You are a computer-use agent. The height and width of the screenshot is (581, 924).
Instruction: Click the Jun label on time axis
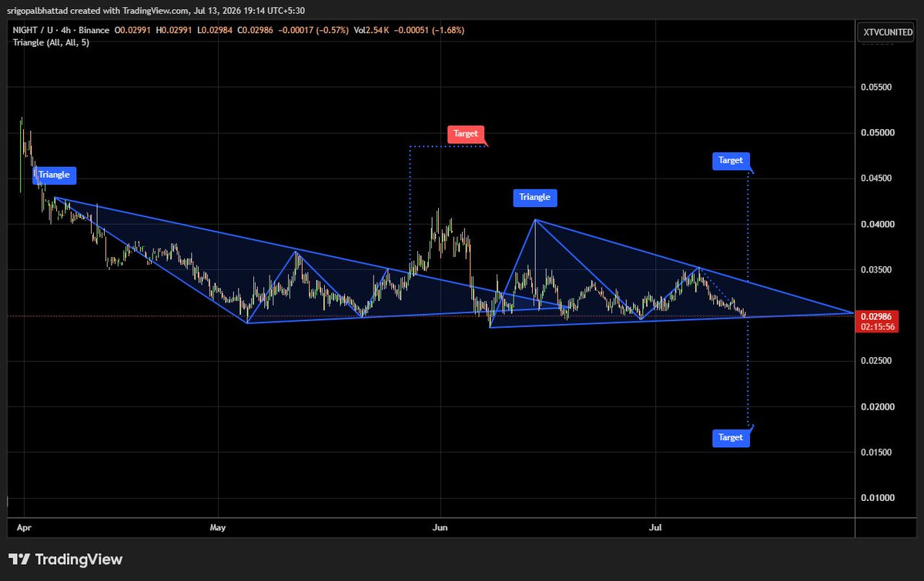pos(440,528)
